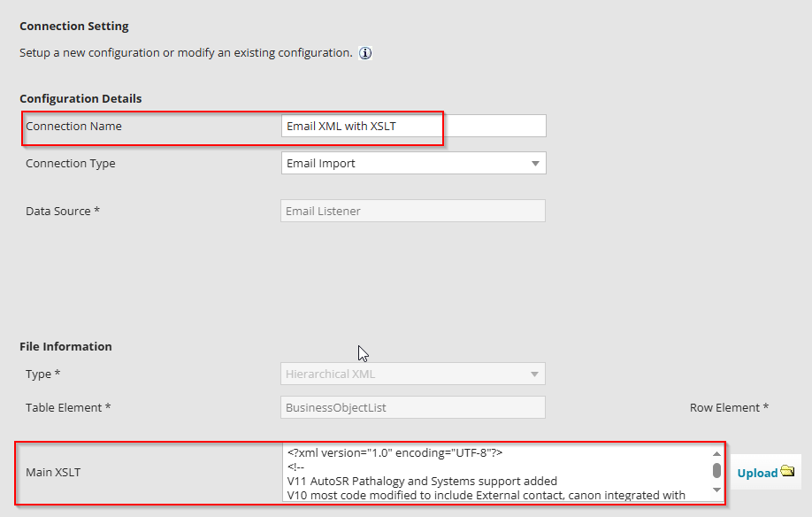This screenshot has width=812, height=517.
Task: Click the Table Element label
Action: pyautogui.click(x=68, y=407)
